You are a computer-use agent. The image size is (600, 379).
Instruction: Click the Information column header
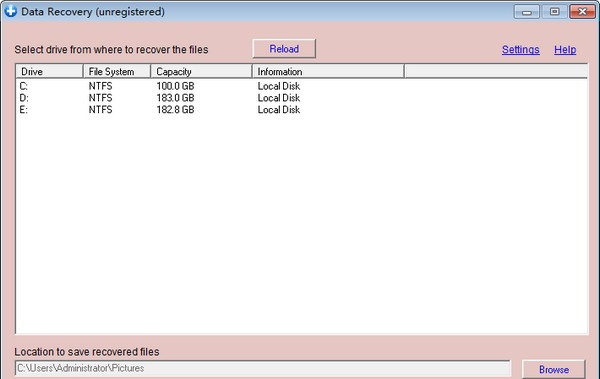tap(328, 72)
